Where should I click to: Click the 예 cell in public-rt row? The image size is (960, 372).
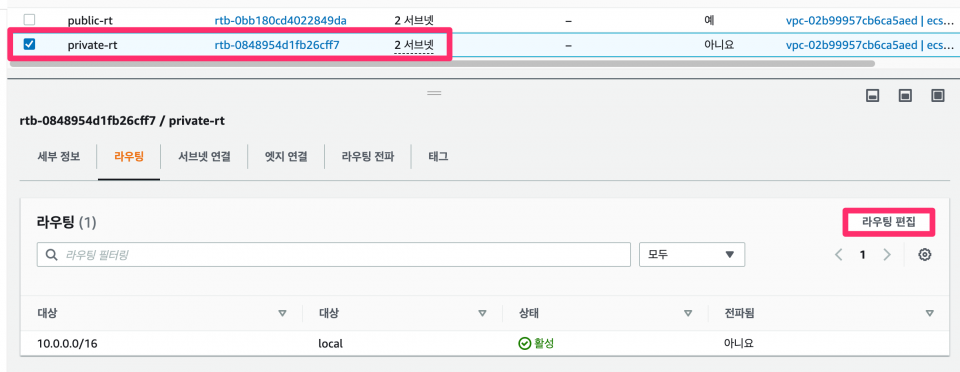pyautogui.click(x=709, y=20)
